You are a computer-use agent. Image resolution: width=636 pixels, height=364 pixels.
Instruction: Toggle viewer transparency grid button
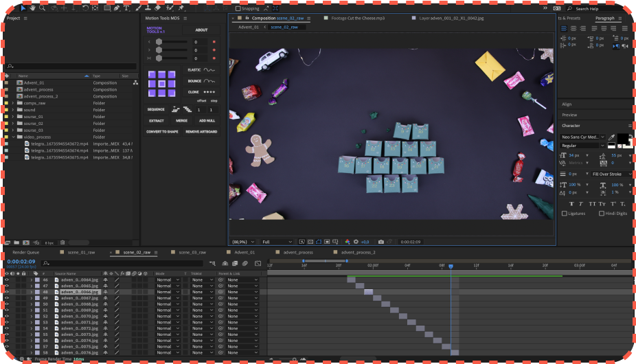point(310,242)
